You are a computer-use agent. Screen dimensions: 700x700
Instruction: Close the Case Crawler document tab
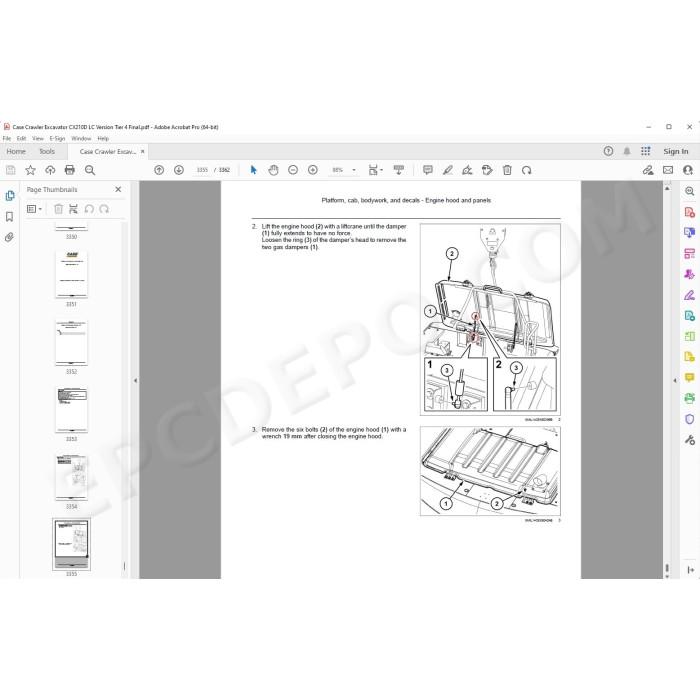point(142,151)
